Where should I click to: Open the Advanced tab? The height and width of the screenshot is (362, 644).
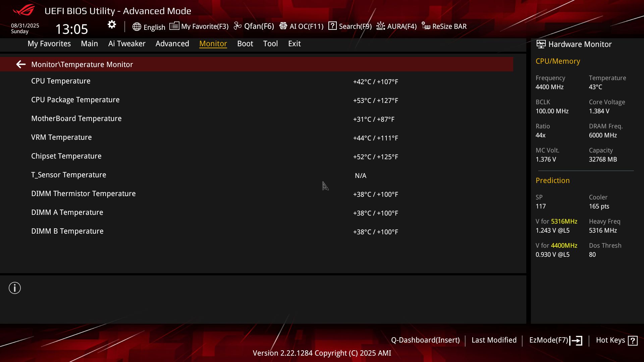pos(172,44)
